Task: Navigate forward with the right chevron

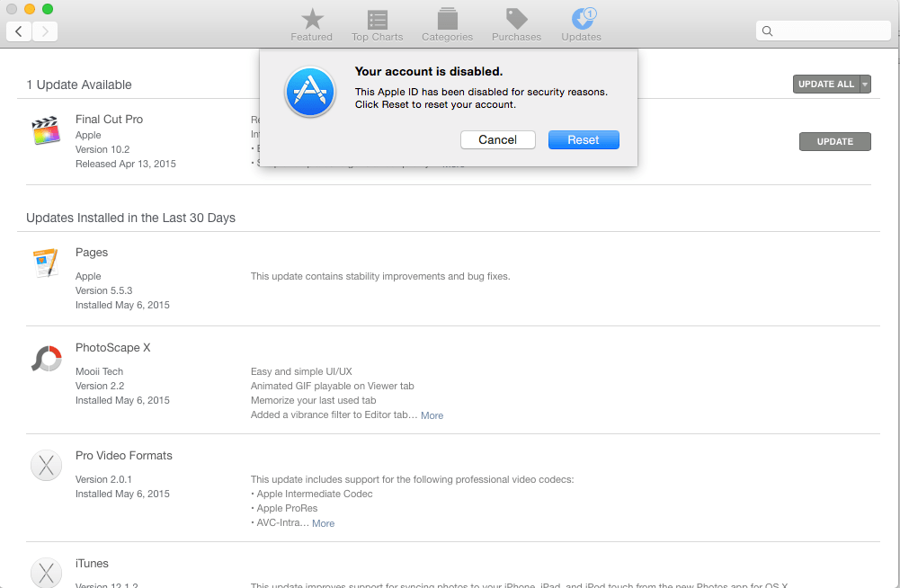Action: (x=45, y=31)
